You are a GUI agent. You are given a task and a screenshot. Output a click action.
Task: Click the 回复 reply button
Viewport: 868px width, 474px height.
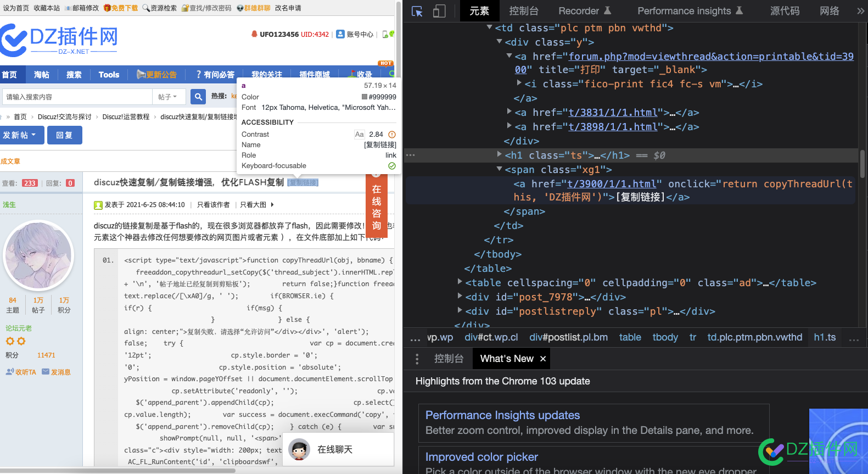[64, 135]
